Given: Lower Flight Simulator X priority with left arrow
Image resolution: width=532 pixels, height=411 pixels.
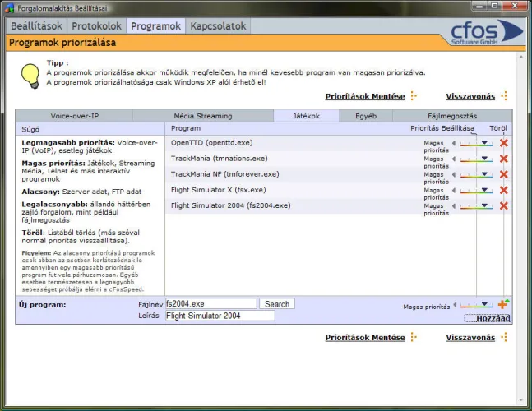Looking at the screenshot, I should (x=454, y=190).
